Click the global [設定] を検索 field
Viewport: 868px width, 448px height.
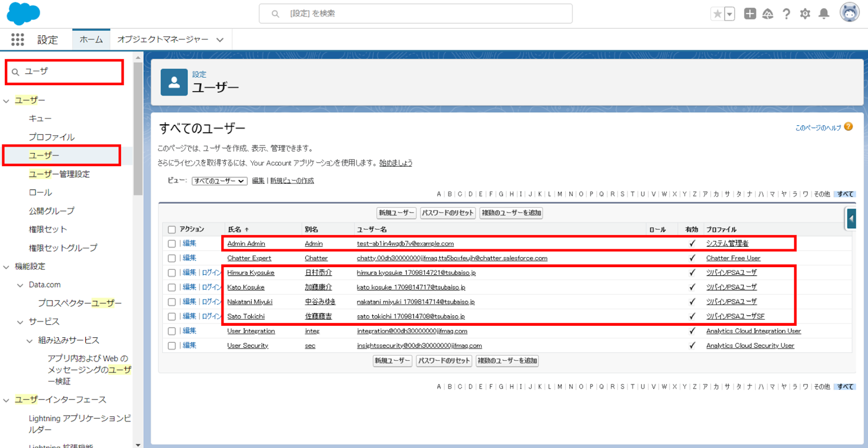click(416, 14)
